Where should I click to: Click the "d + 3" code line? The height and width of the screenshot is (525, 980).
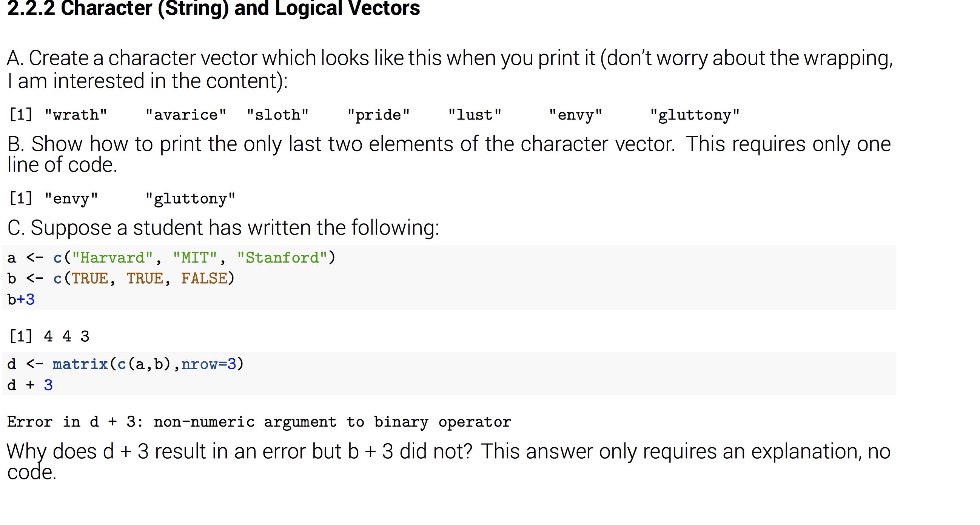(30, 385)
